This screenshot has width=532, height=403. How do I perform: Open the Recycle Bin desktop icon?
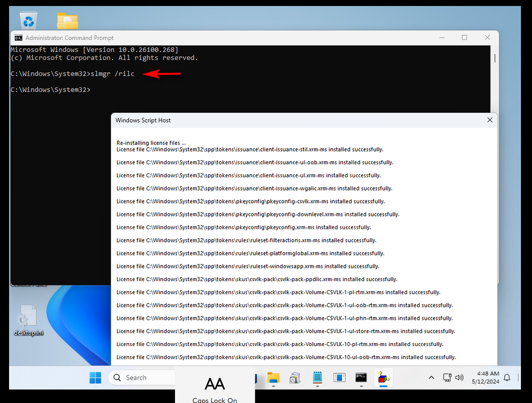point(29,20)
